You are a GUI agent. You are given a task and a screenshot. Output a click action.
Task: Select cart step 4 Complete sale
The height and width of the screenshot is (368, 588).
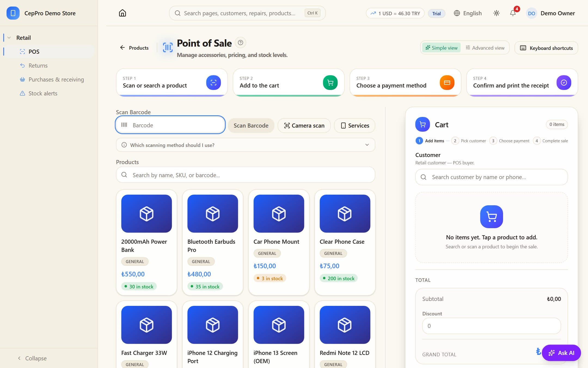tap(550, 141)
